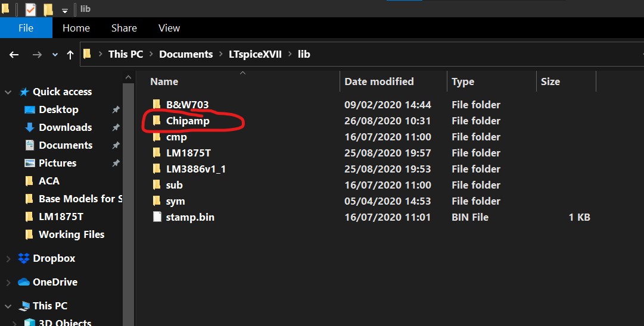Navigate to Documents in breadcrumb
The image size is (644, 326).
click(186, 54)
